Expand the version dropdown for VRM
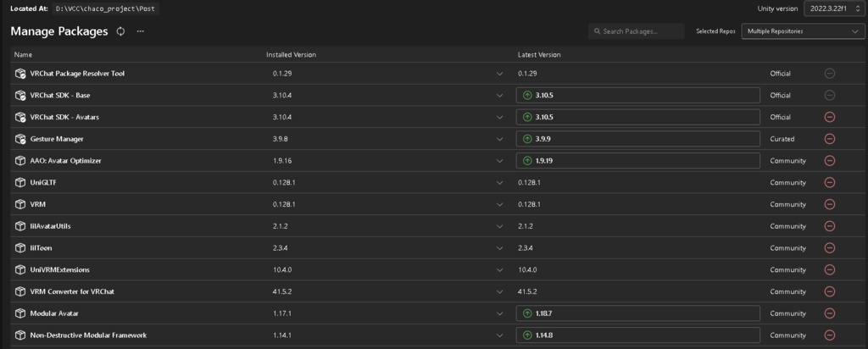The width and height of the screenshot is (868, 349). click(x=500, y=204)
